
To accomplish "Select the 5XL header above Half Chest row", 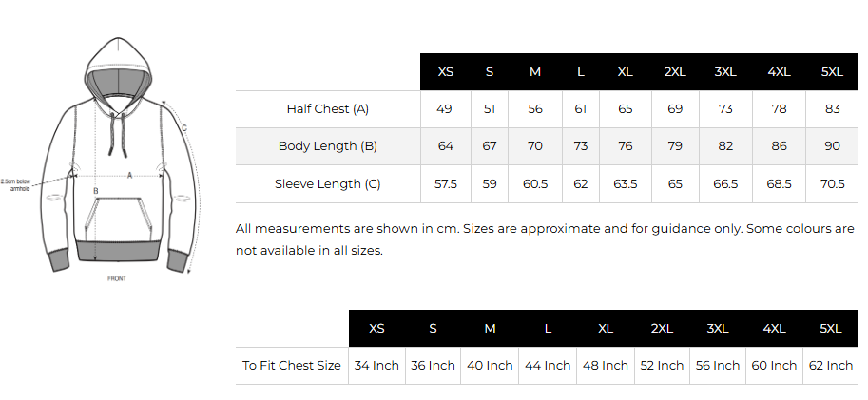I will 832,71.
